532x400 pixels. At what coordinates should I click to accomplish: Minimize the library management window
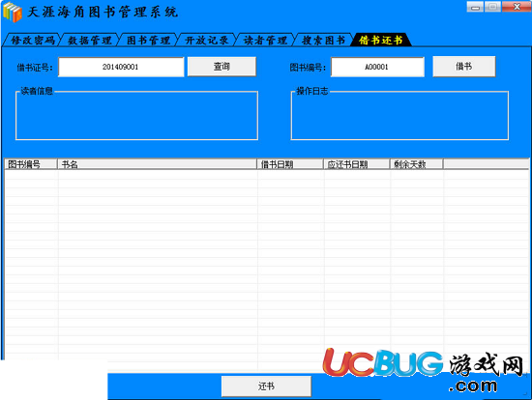point(475,7)
